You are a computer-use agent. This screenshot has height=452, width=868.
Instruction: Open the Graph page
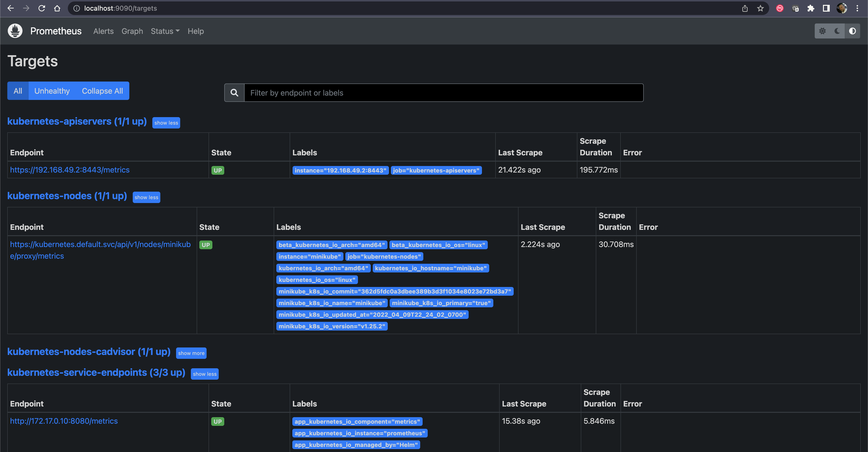[132, 31]
